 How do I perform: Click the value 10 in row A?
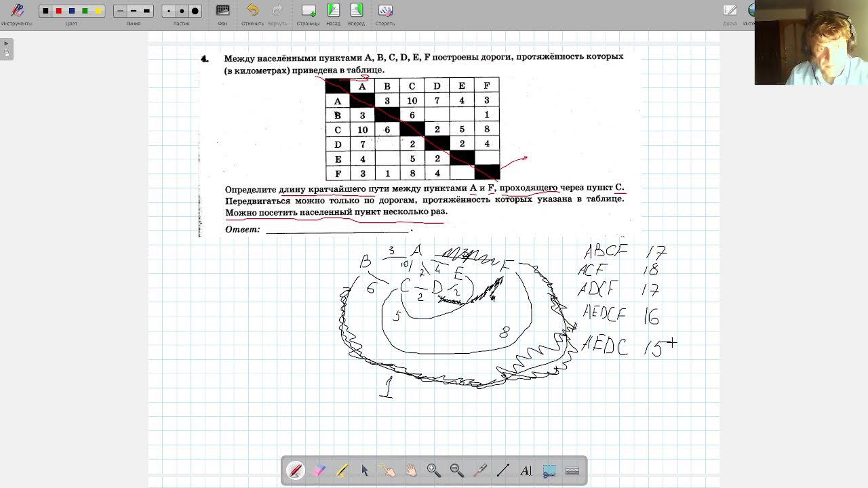point(412,101)
